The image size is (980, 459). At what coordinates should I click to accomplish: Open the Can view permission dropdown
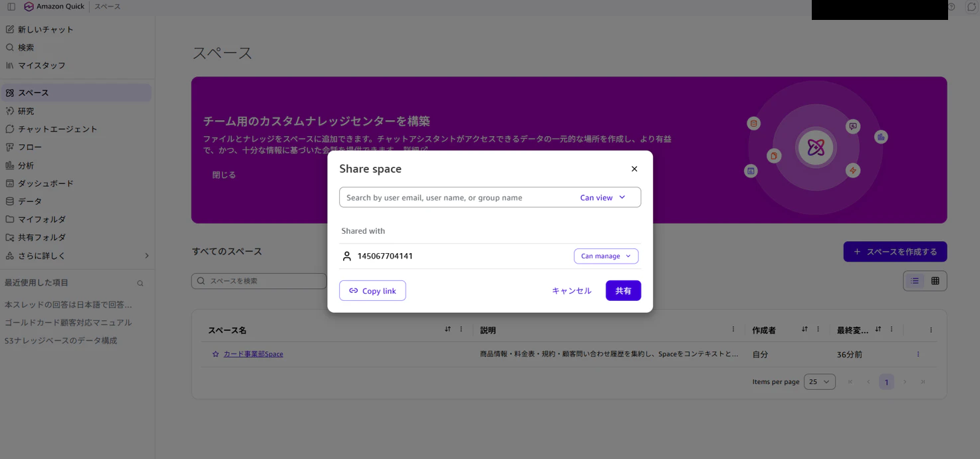[603, 197]
